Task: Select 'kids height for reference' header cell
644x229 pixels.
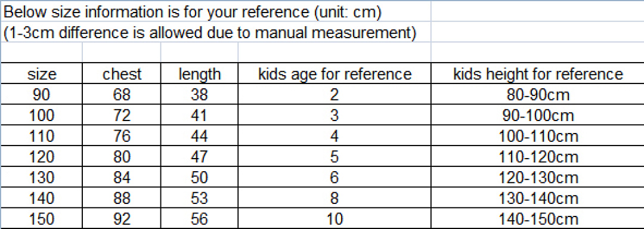Action: tap(538, 75)
